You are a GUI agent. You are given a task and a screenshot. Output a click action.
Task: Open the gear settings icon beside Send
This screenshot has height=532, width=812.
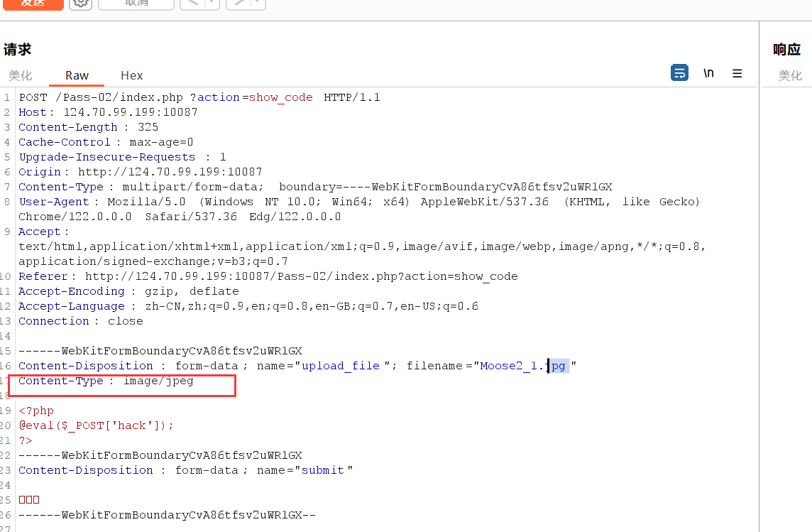point(81,3)
